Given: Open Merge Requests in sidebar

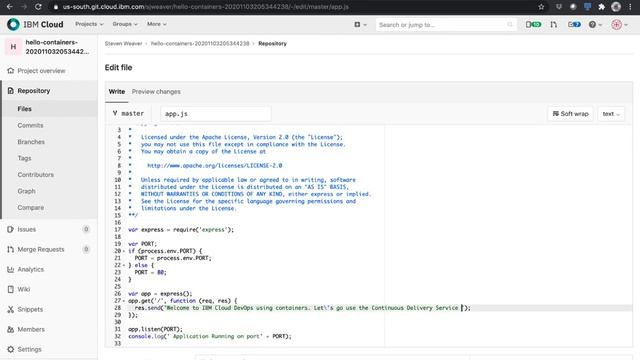Looking at the screenshot, I should point(41,249).
